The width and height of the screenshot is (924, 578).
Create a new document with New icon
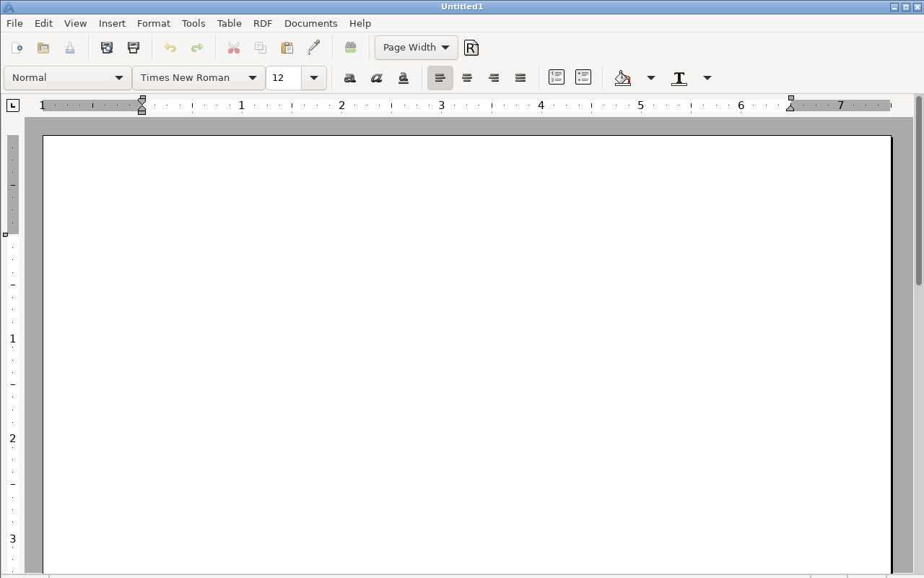click(17, 48)
